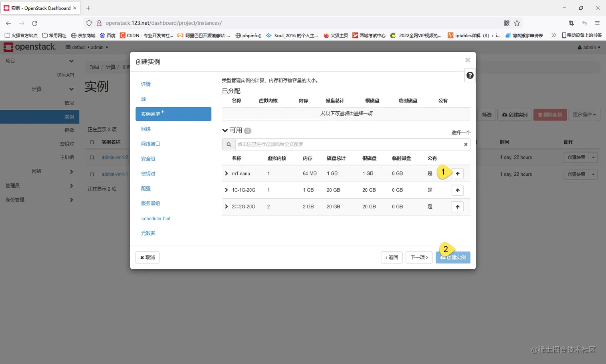
Task: Allocate the 2C-2G-20G flavor with its up arrow
Action: [457, 207]
